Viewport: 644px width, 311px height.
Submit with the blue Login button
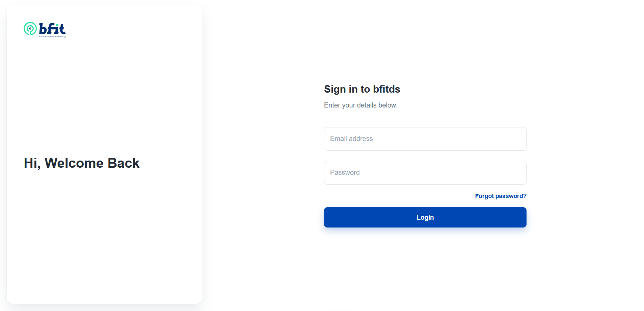tap(425, 217)
